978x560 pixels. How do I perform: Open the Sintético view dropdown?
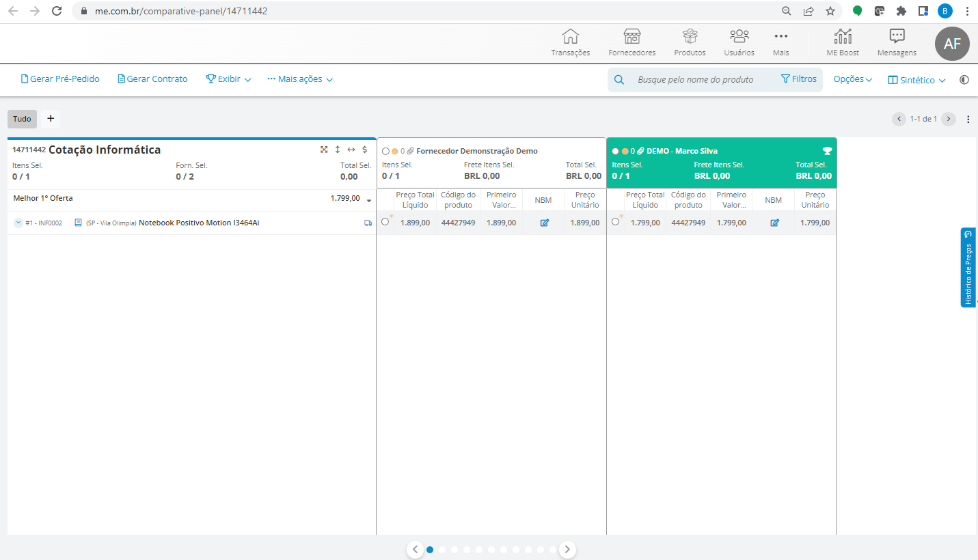tap(916, 80)
